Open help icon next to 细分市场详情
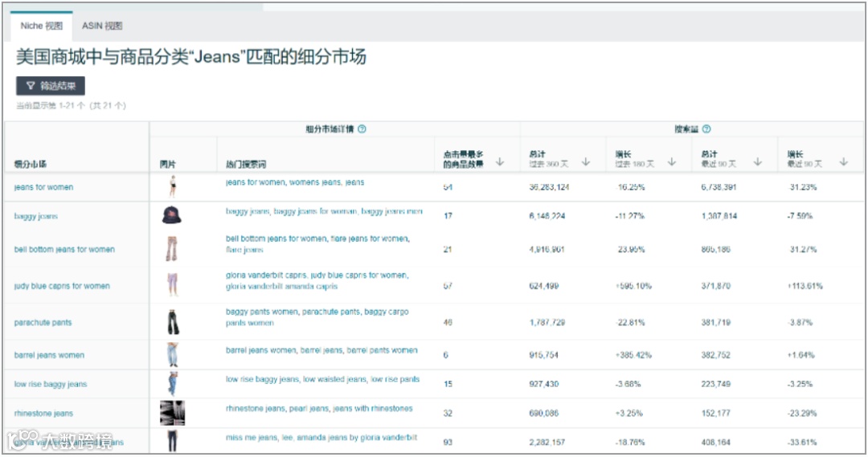Viewport: 868px width, 457px height. click(x=362, y=129)
